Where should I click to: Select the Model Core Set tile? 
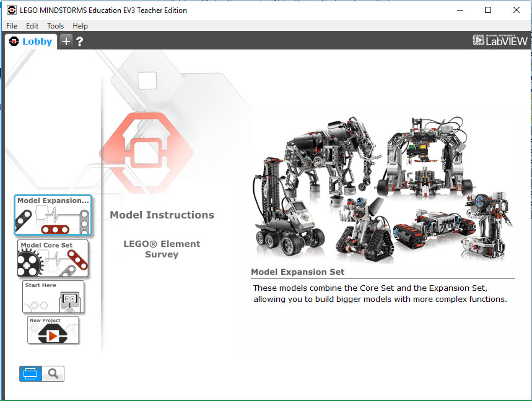coord(53,258)
